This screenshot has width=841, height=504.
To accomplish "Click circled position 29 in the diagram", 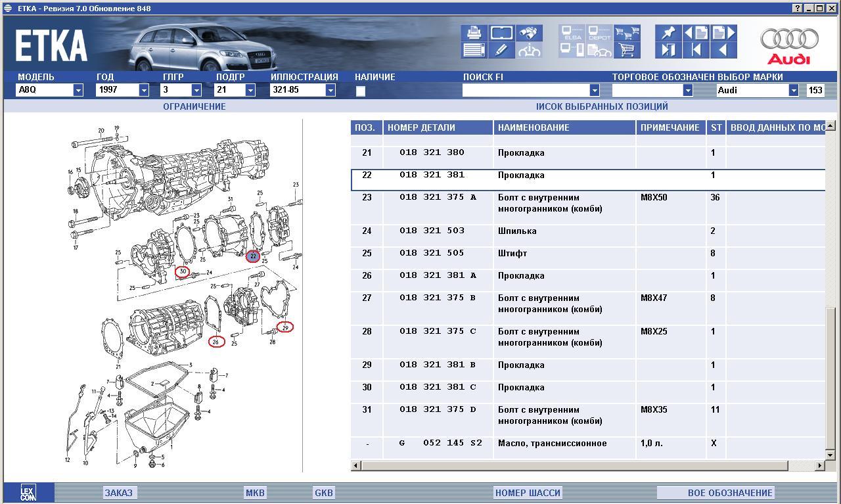I will [285, 327].
